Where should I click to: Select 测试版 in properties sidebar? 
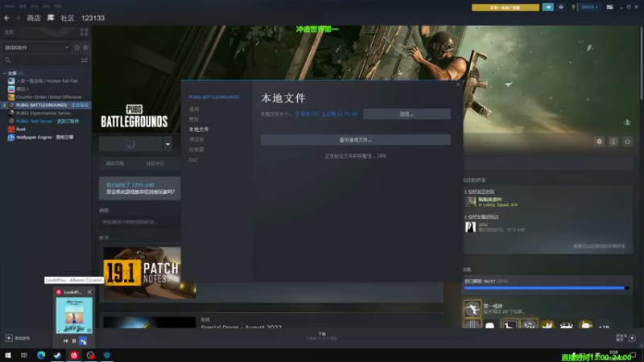[196, 139]
